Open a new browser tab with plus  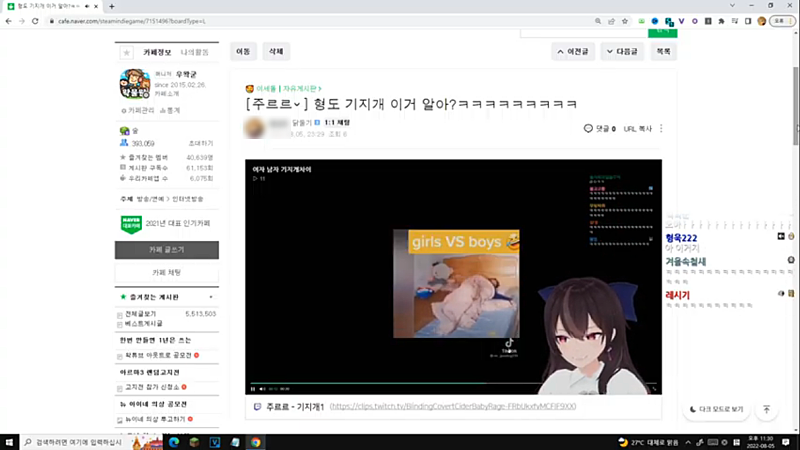pyautogui.click(x=112, y=6)
